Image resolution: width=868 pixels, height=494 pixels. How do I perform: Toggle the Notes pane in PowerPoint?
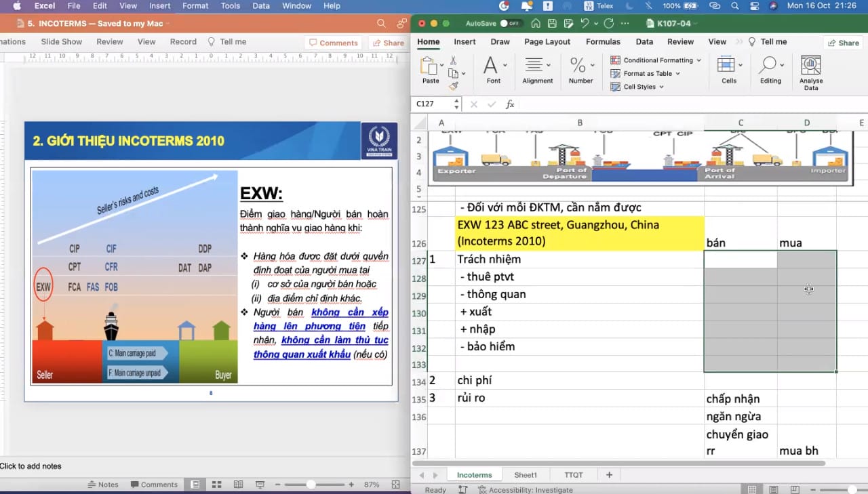(103, 485)
